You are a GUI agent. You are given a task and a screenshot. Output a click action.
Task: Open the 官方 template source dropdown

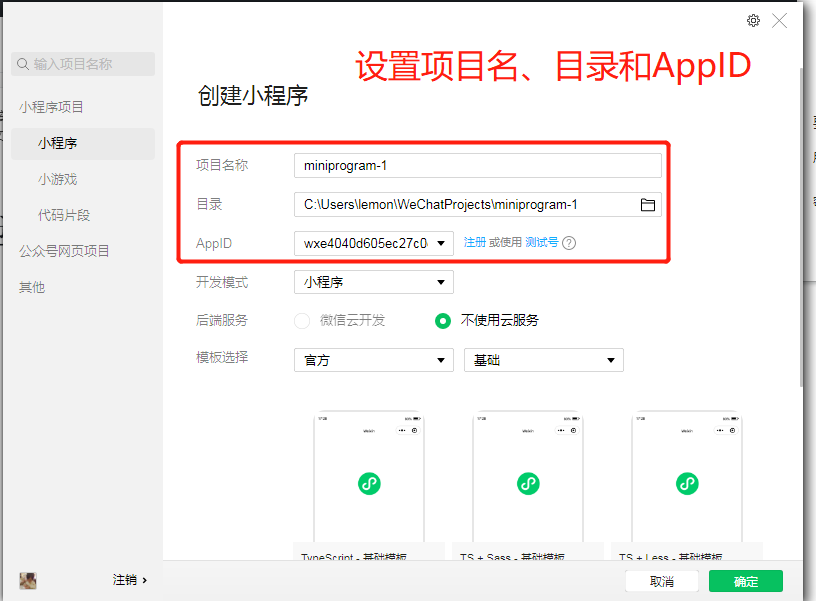373,360
